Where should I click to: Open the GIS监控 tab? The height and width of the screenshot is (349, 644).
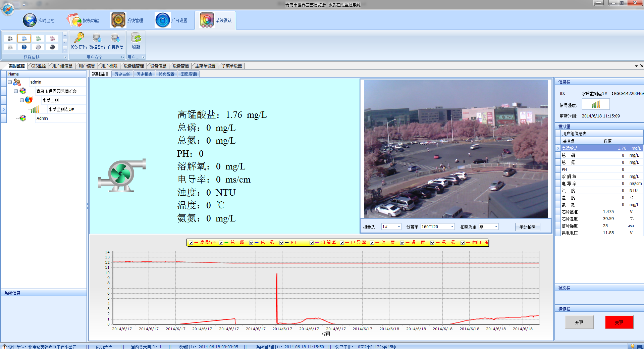[x=38, y=66]
